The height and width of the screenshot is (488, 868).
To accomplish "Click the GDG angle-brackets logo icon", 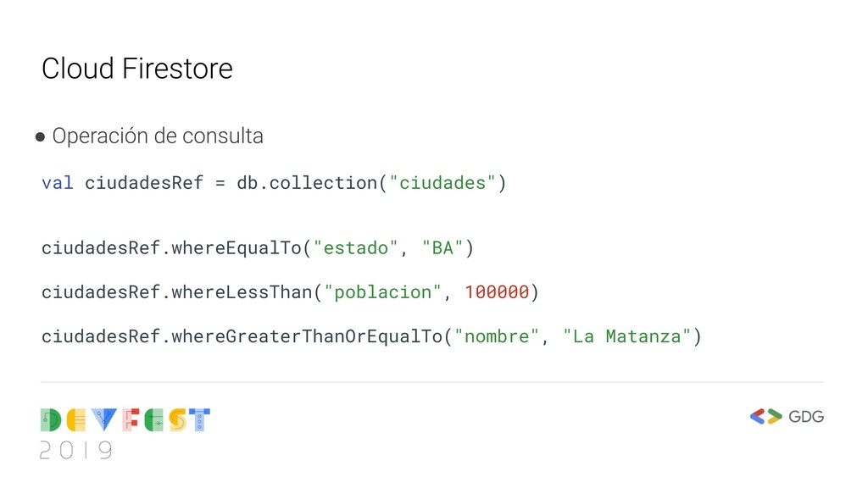I will click(765, 416).
